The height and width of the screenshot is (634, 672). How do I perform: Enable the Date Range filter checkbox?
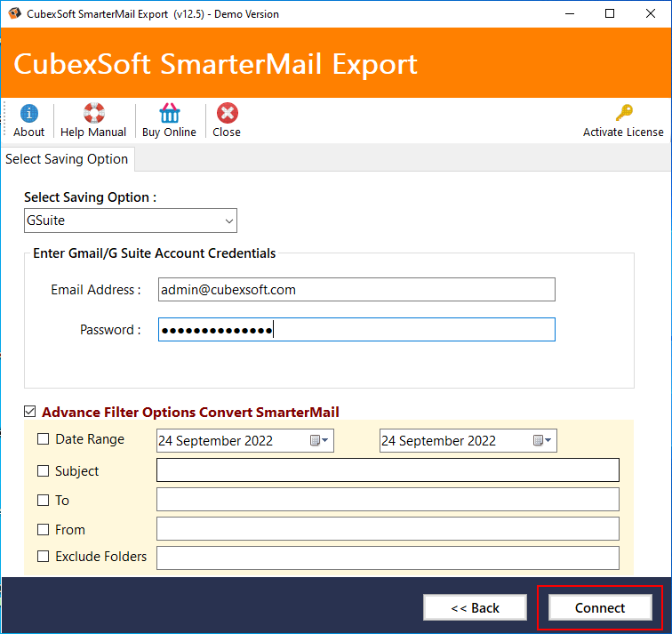pos(44,439)
